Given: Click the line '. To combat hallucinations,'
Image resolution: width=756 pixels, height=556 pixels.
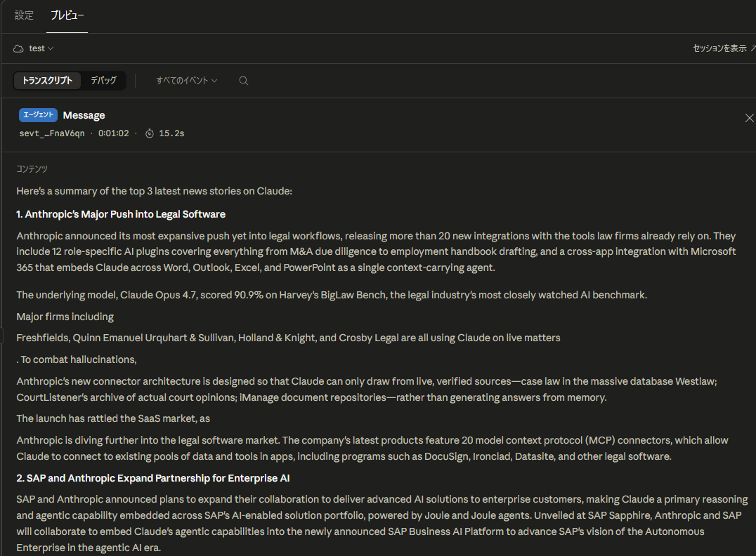Looking at the screenshot, I should click(77, 359).
